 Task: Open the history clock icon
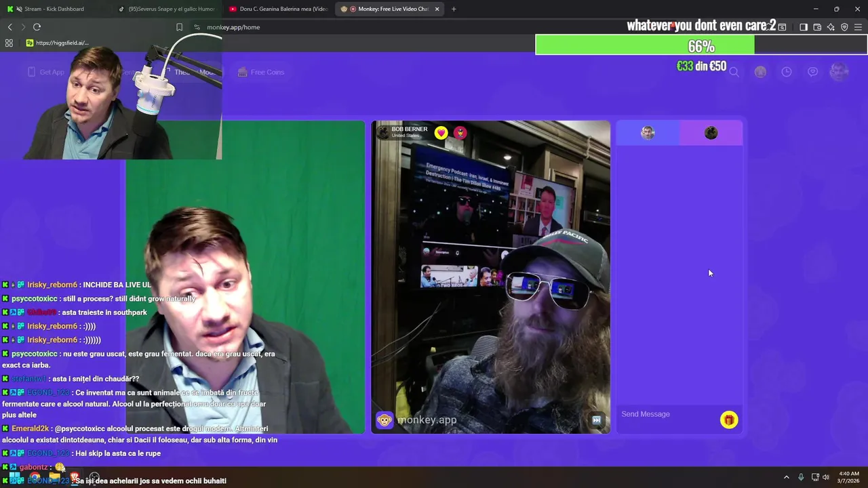coord(787,72)
